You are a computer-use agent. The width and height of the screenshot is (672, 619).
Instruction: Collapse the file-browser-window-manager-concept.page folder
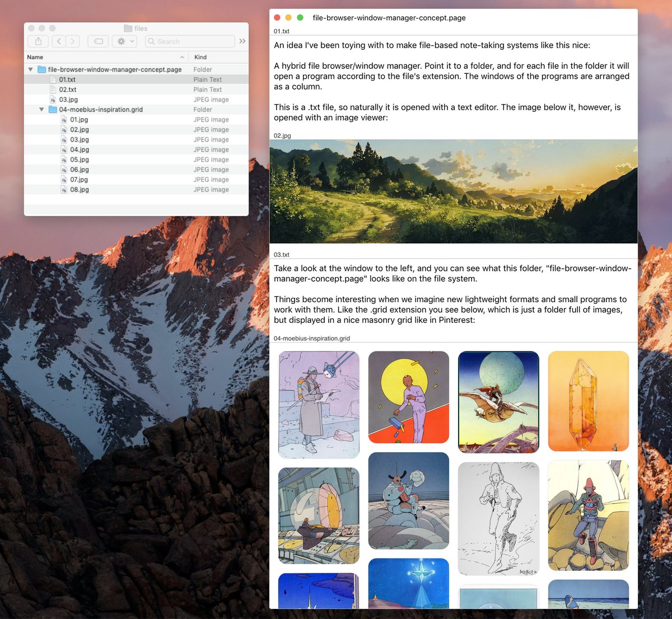[x=30, y=69]
